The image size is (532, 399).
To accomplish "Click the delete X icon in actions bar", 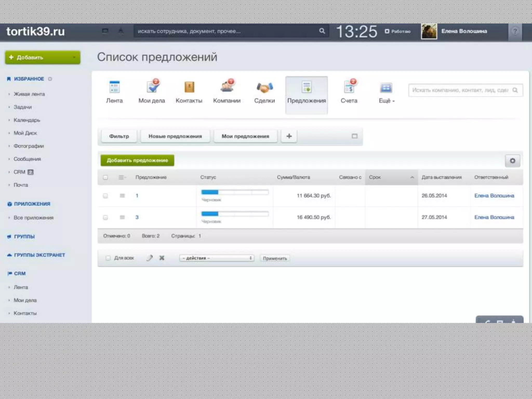I will 162,258.
